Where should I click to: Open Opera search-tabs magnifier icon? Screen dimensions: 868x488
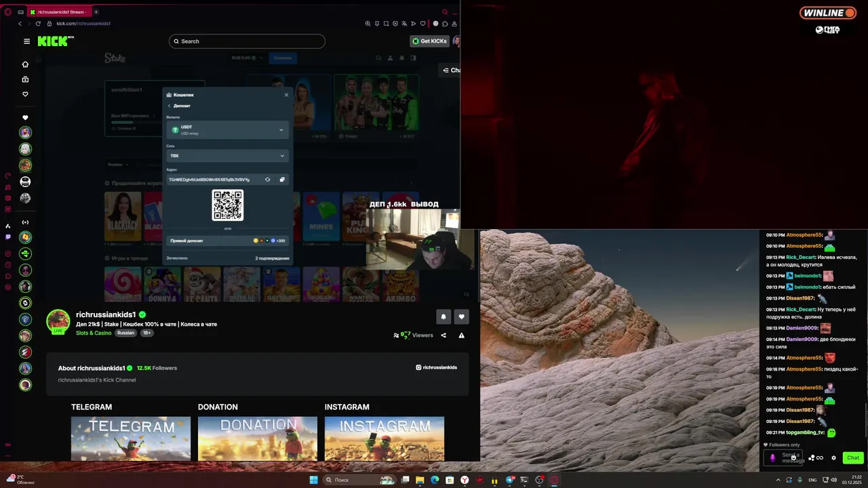point(445,12)
